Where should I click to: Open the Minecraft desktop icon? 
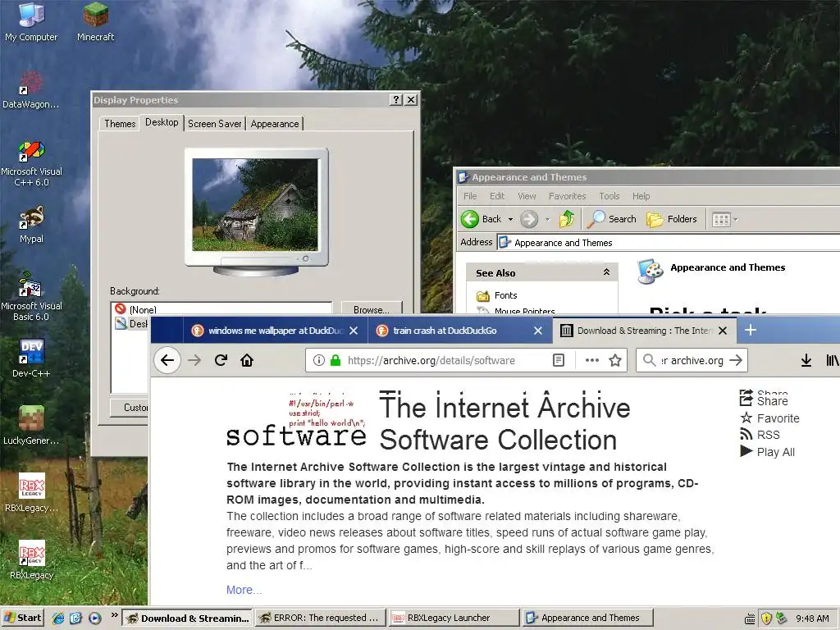(x=95, y=21)
